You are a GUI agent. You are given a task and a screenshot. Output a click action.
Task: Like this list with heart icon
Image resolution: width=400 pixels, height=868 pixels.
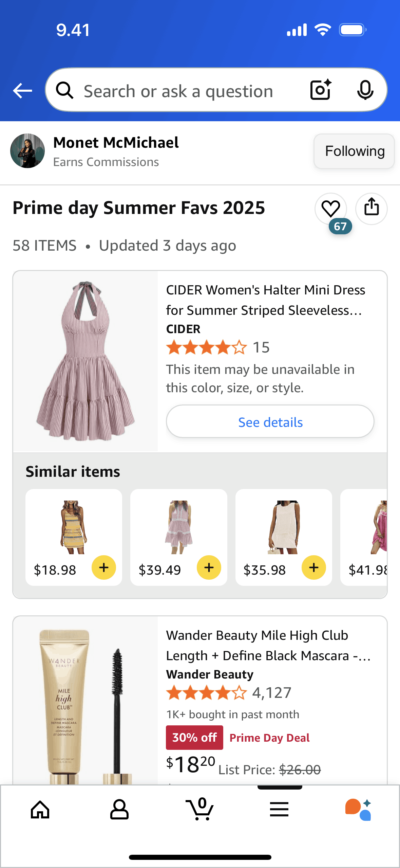pos(330,208)
